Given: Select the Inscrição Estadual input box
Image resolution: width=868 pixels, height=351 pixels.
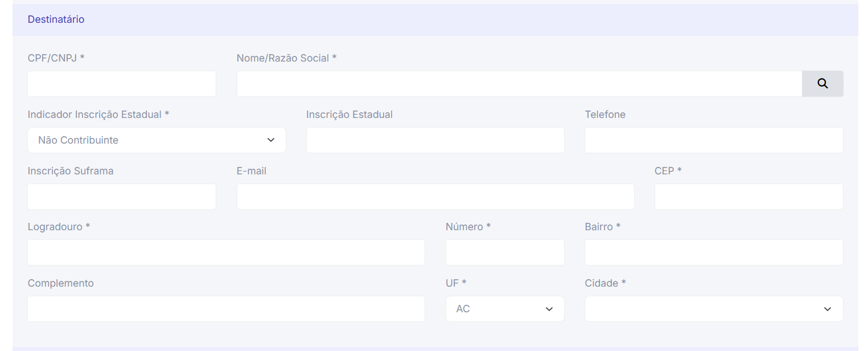Looking at the screenshot, I should (x=435, y=140).
